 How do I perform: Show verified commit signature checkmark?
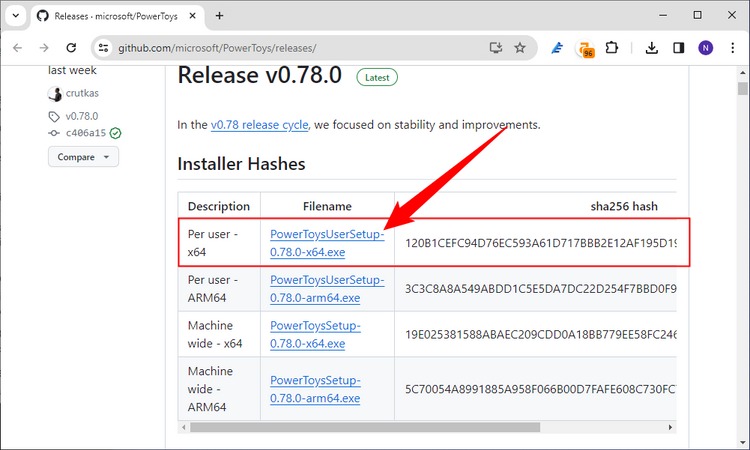click(x=115, y=133)
